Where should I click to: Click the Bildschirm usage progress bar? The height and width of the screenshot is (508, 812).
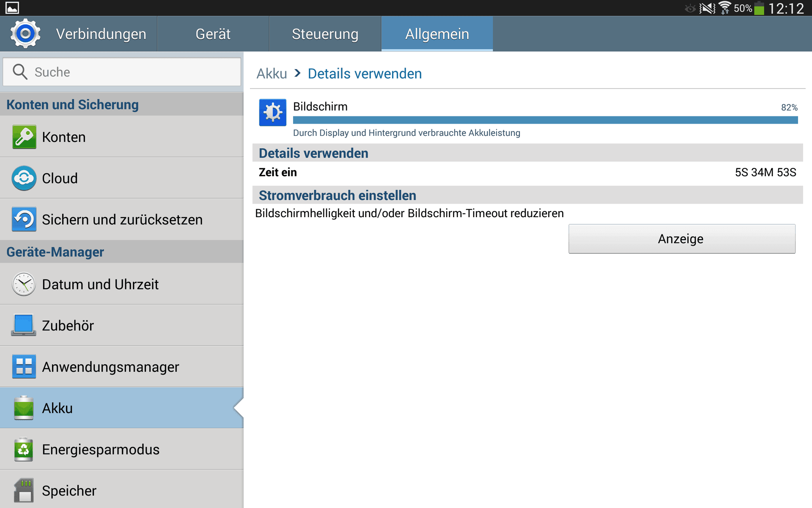pos(545,120)
